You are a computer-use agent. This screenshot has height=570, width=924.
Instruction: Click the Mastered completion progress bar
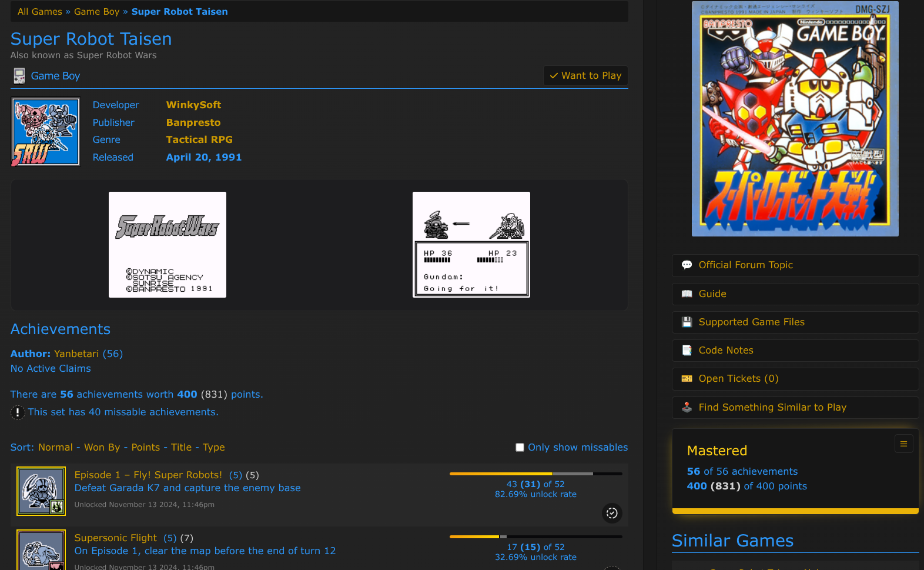pos(795,511)
